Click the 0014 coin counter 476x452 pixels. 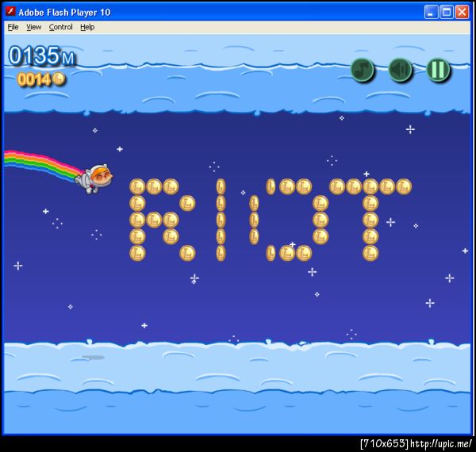[34, 79]
